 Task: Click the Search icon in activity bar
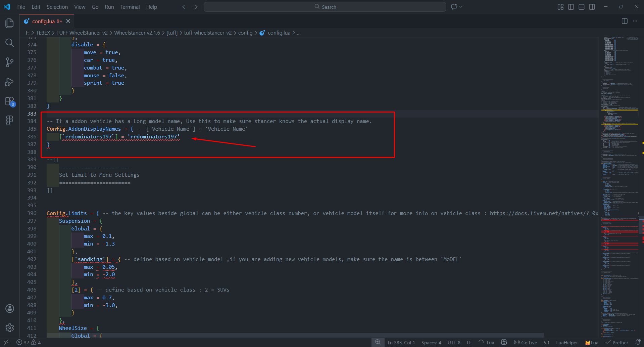(x=10, y=43)
